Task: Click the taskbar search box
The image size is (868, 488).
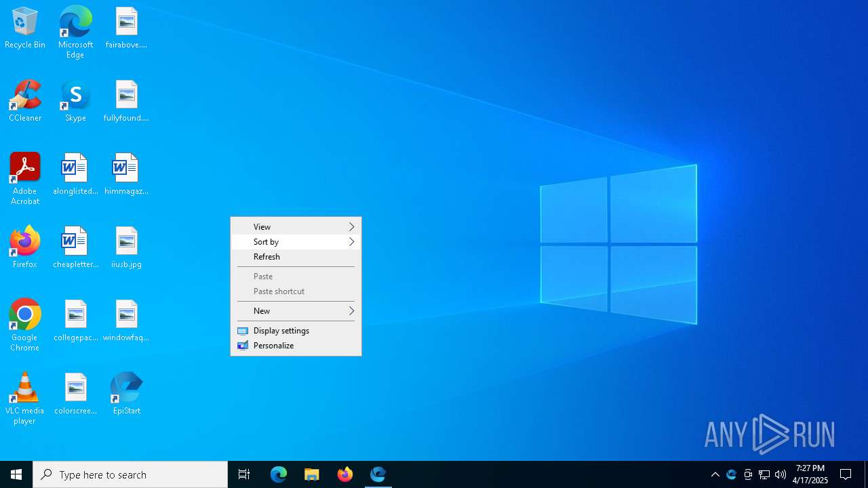Action: coord(130,474)
